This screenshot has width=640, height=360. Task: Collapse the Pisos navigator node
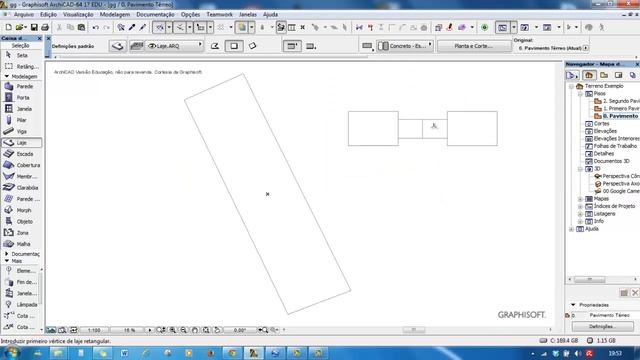(x=580, y=94)
